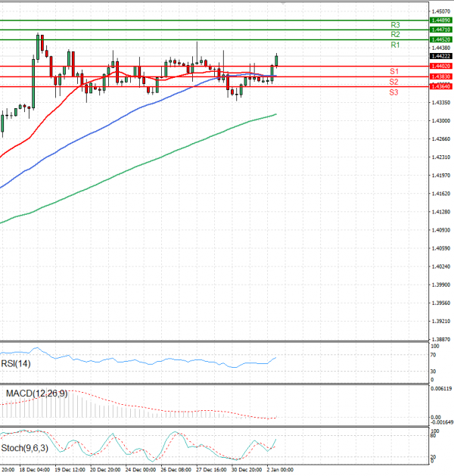
Task: Click the Stochastic scale level 80
Action: coord(434,436)
